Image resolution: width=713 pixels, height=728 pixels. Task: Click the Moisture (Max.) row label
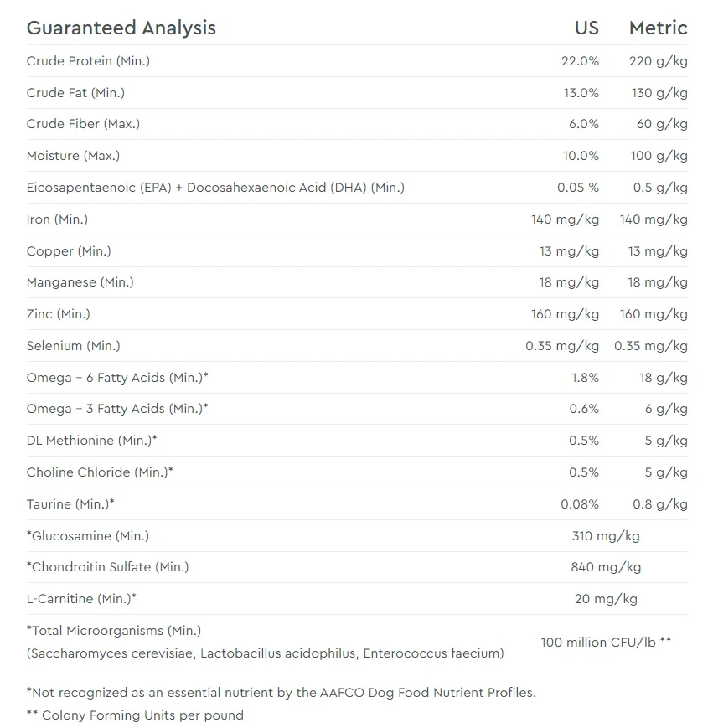(x=74, y=156)
